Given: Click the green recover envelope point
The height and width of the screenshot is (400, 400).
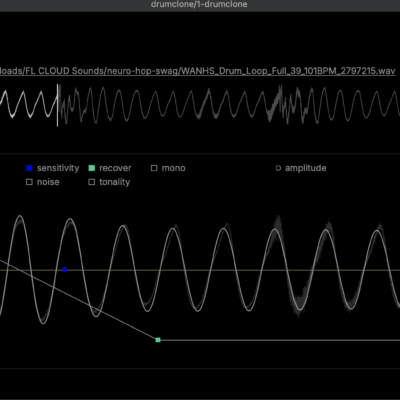Looking at the screenshot, I should coord(158,340).
